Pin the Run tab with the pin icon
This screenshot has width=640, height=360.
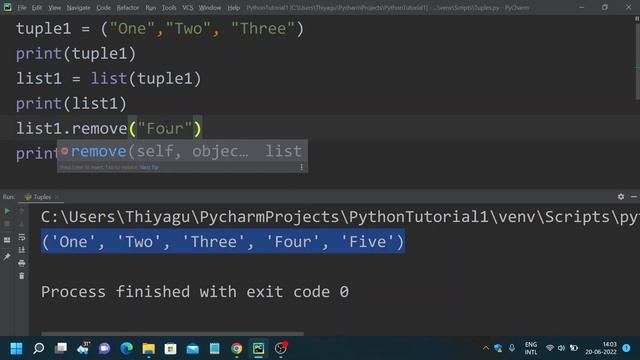point(7,256)
